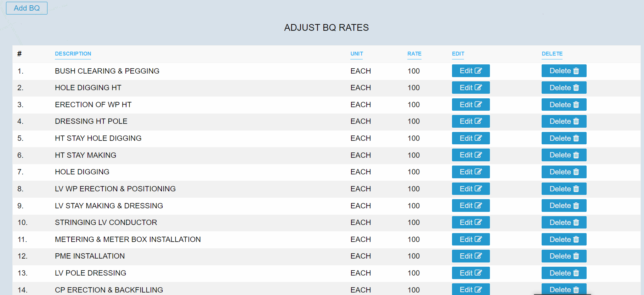Screen dimensions: 644x295
Task: Delete the HOLE DIGGING HT entry
Action: pos(564,88)
